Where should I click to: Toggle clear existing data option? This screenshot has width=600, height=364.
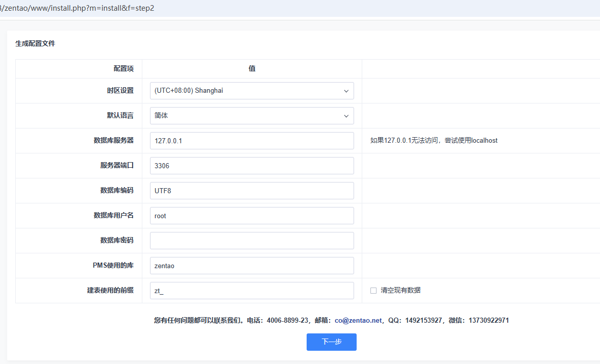pos(373,290)
